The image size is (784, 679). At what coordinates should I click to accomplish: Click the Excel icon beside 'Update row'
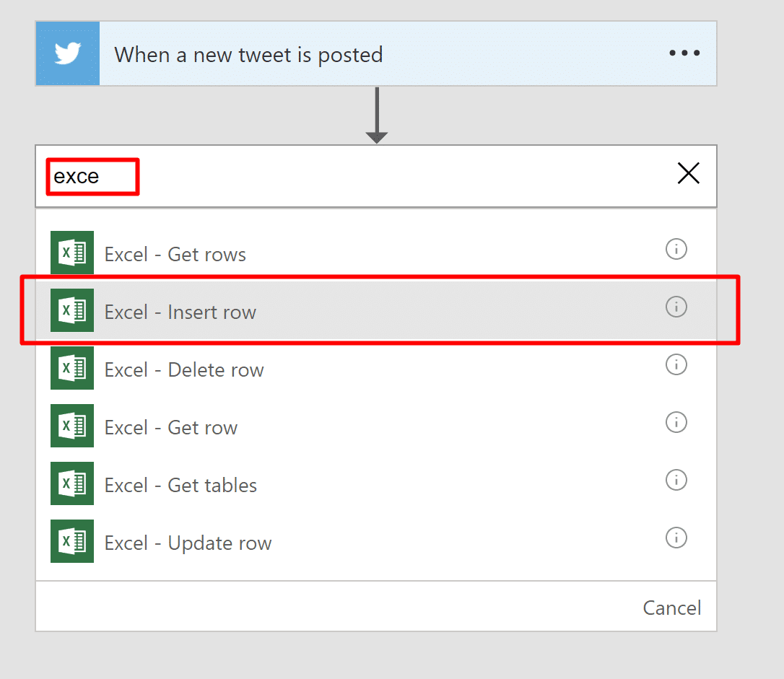pos(72,541)
